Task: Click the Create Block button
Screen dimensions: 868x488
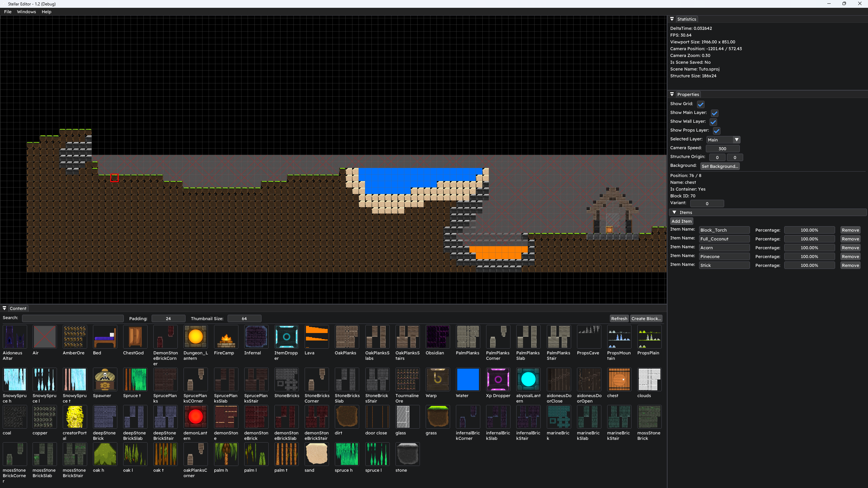Action: tap(646, 319)
